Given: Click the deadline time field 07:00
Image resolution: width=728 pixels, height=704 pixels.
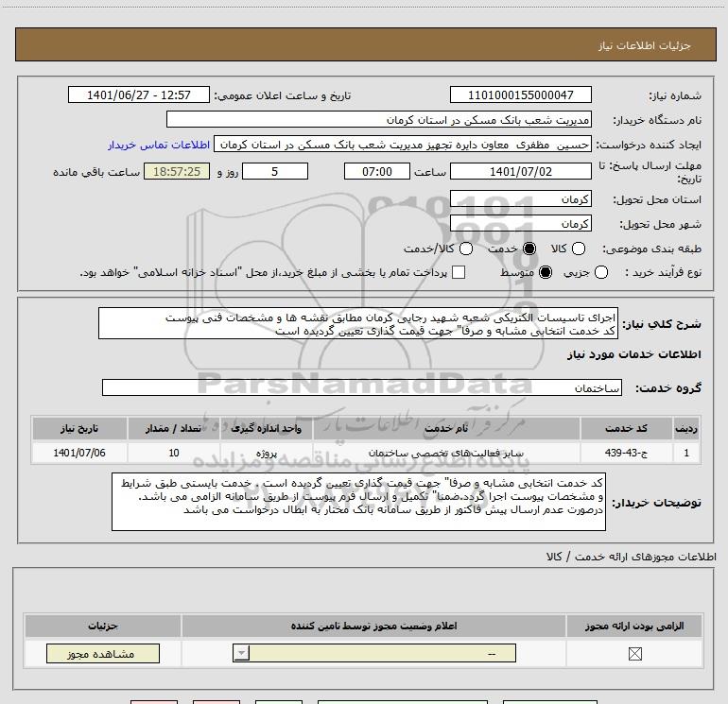Looking at the screenshot, I should point(377,171).
